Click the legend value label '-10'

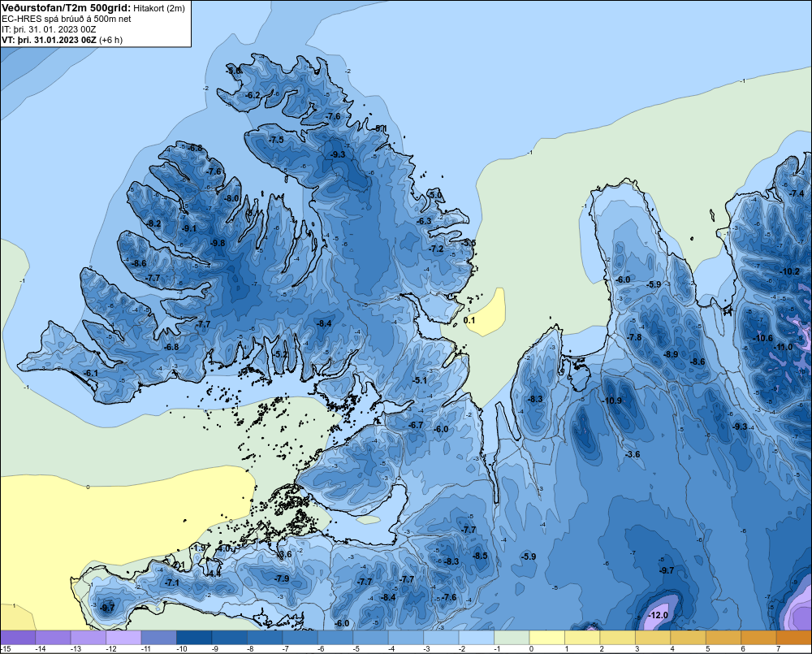[x=181, y=649]
